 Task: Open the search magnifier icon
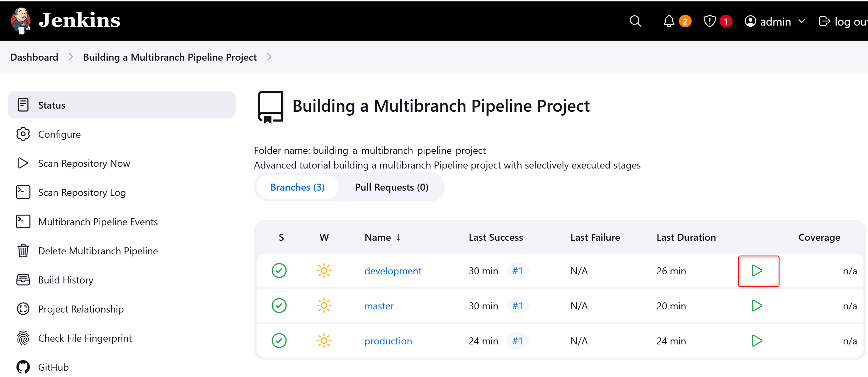[635, 21]
